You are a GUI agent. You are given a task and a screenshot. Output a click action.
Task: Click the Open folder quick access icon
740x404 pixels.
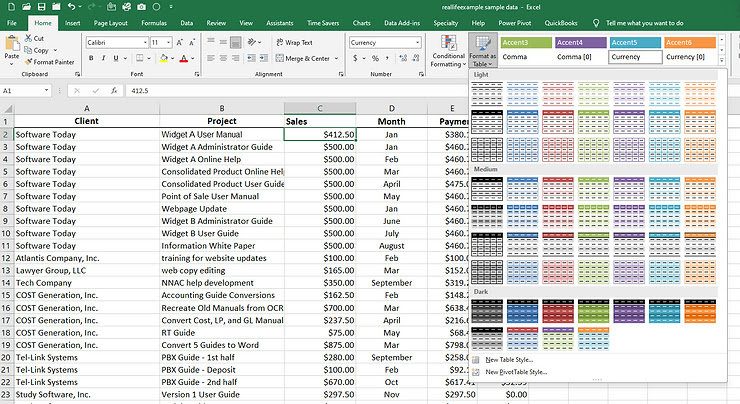point(26,7)
